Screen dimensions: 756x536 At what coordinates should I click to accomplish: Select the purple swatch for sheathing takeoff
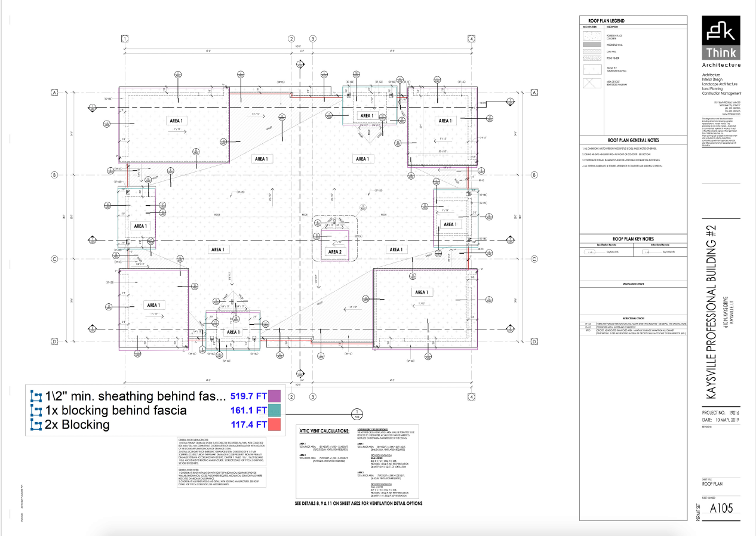(275, 395)
